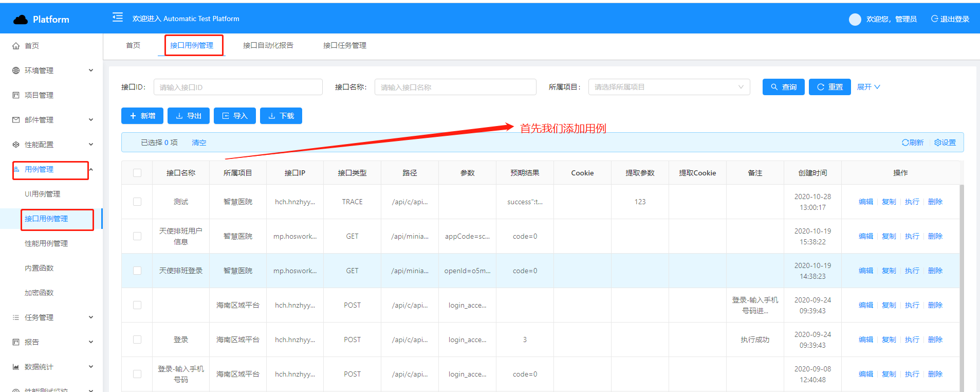
Task: Switch to the 接口自动化报告 tab
Action: (x=268, y=45)
